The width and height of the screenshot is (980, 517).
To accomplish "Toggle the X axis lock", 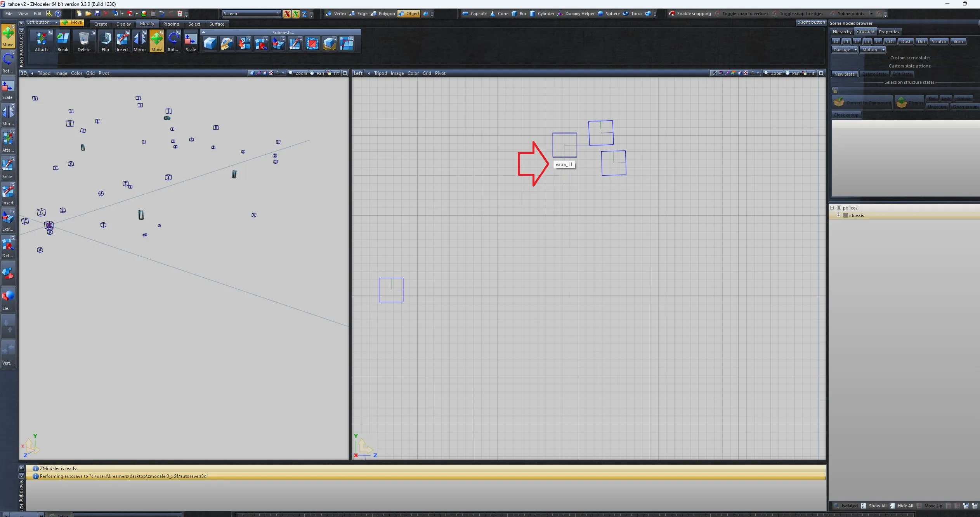I will pyautogui.click(x=287, y=14).
